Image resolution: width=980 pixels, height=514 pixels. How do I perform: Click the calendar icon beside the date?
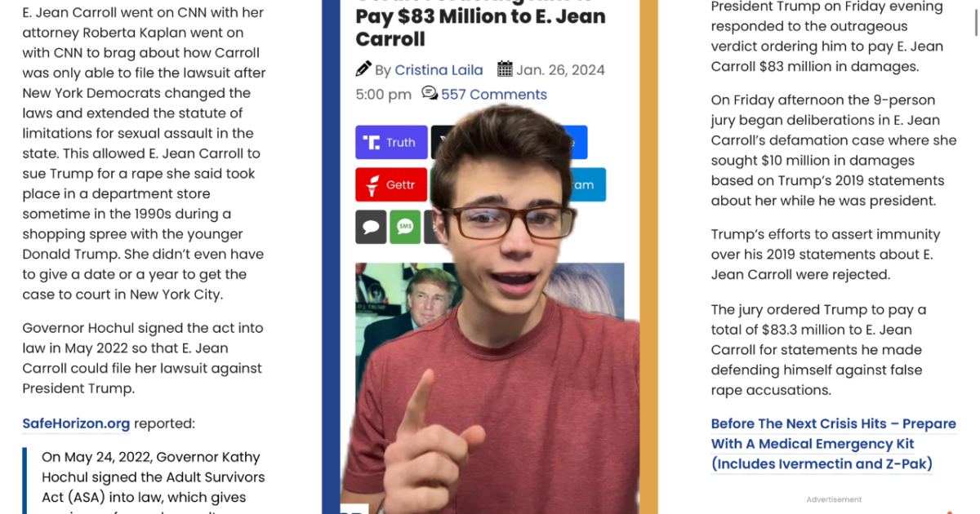[x=505, y=69]
